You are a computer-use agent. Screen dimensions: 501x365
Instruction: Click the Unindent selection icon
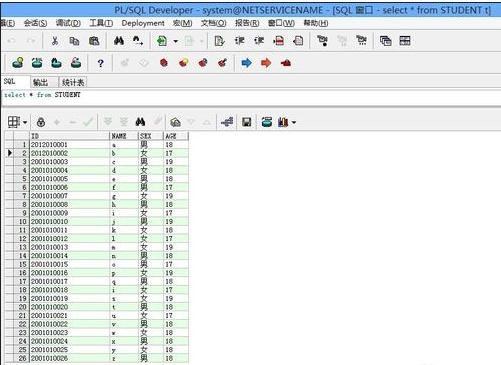pyautogui.click(x=259, y=41)
